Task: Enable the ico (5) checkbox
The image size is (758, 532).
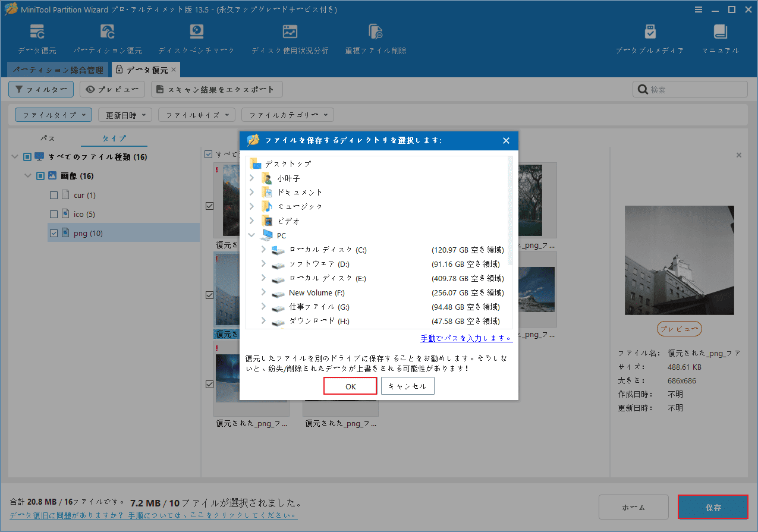Action: pyautogui.click(x=54, y=213)
